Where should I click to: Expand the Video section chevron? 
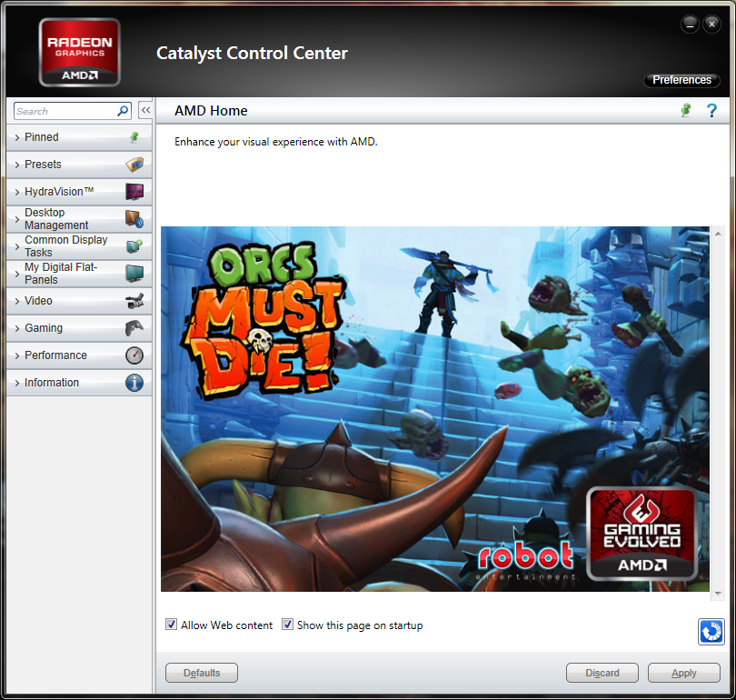pyautogui.click(x=17, y=301)
